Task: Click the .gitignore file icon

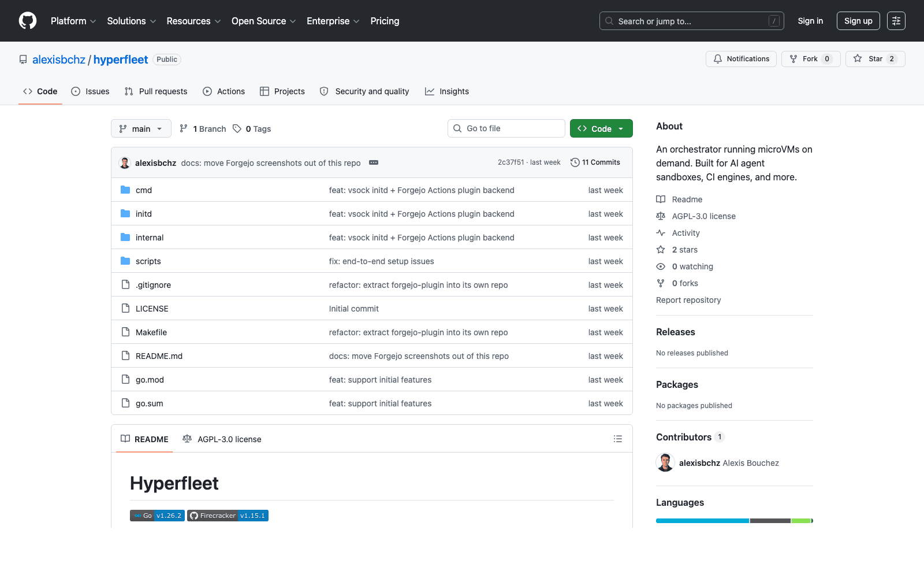Action: coord(125,284)
